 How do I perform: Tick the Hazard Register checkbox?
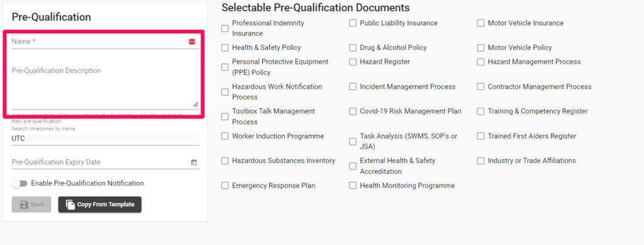click(x=352, y=62)
